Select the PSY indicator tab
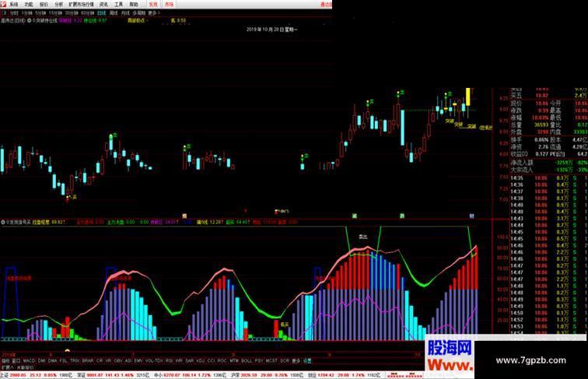Image resolution: width=588 pixels, height=379 pixels. pyautogui.click(x=259, y=360)
